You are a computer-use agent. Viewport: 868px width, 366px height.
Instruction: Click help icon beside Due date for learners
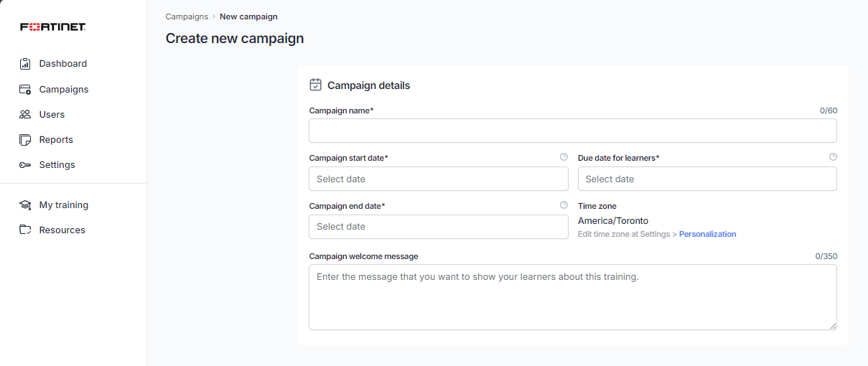point(833,157)
